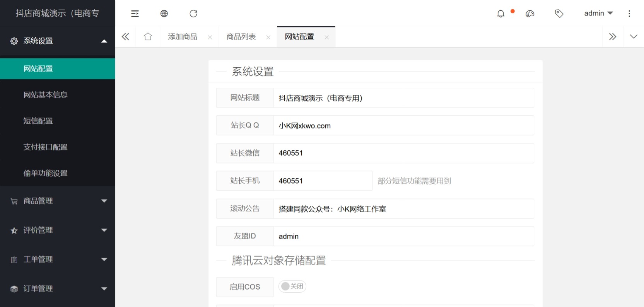Open the theme palette icon
This screenshot has width=644, height=307.
pyautogui.click(x=530, y=14)
